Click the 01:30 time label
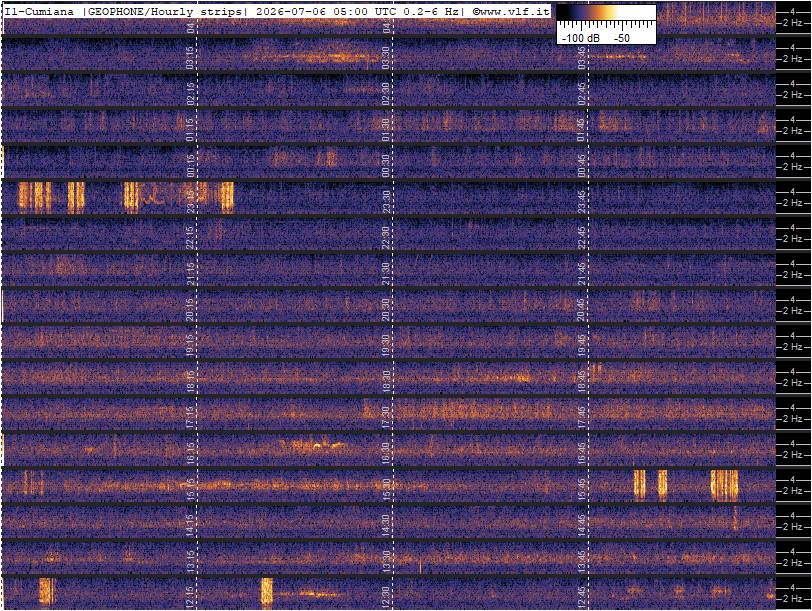This screenshot has height=611, width=812. pos(386,129)
